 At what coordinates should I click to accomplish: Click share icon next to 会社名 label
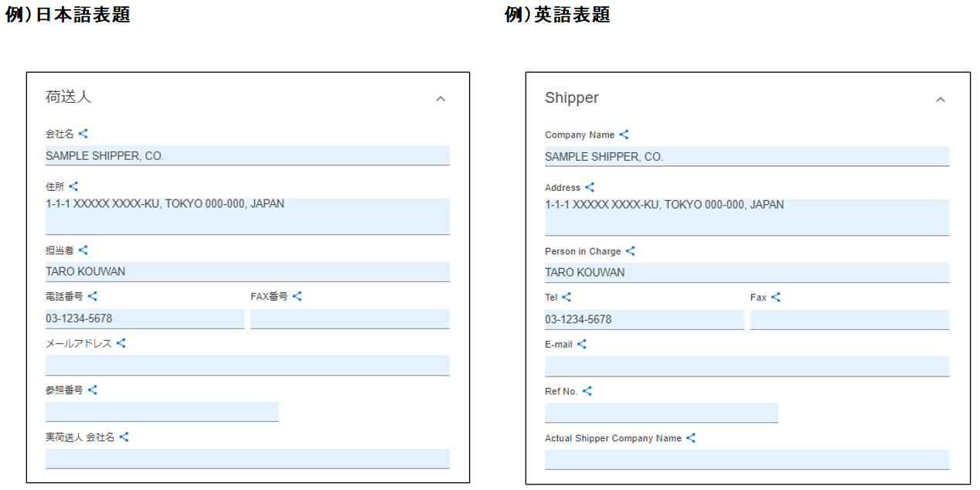point(83,134)
